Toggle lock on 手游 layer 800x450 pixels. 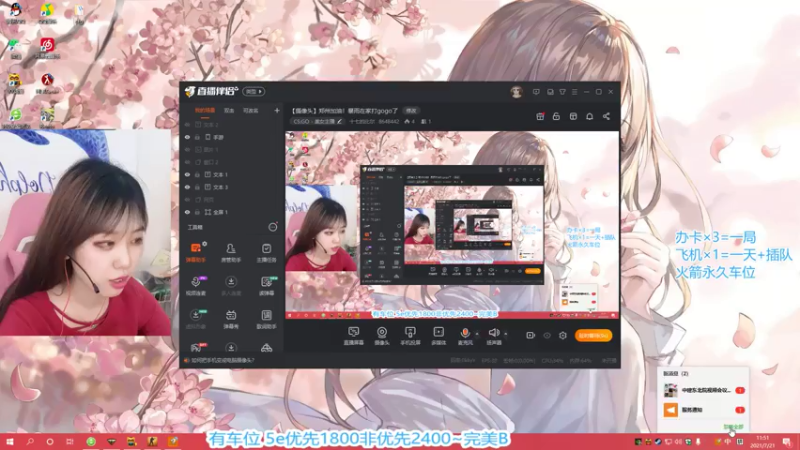[197, 137]
